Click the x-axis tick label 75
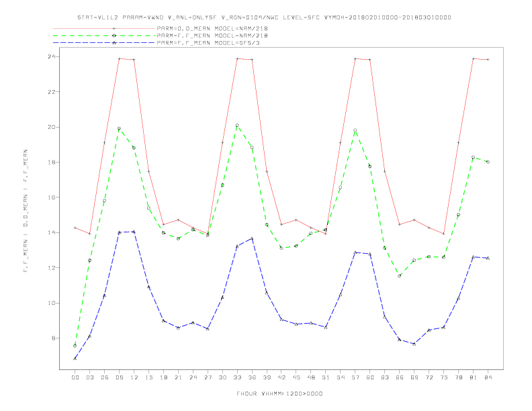The image size is (532, 411). (x=443, y=377)
